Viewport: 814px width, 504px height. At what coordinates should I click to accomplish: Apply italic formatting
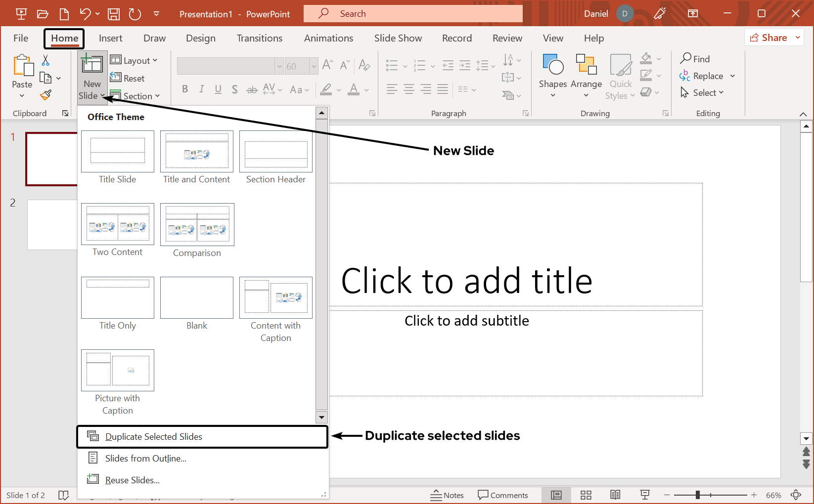[x=202, y=89]
